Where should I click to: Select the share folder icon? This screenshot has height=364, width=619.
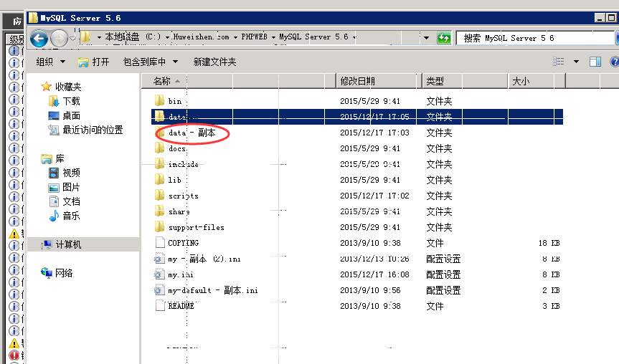159,211
